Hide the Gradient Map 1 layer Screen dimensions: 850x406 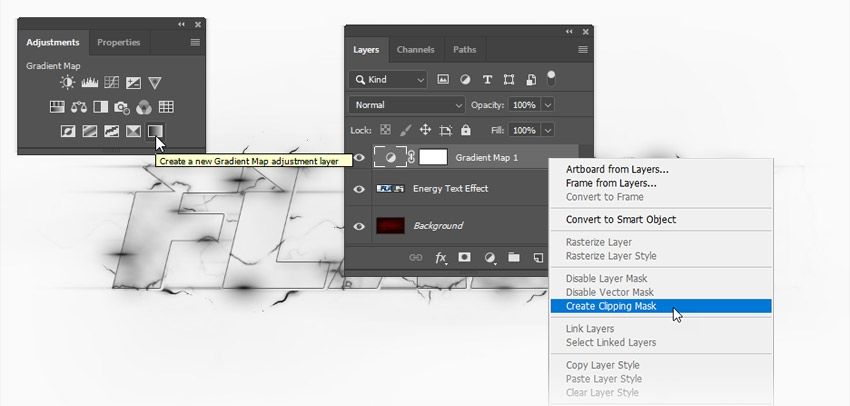pos(359,158)
